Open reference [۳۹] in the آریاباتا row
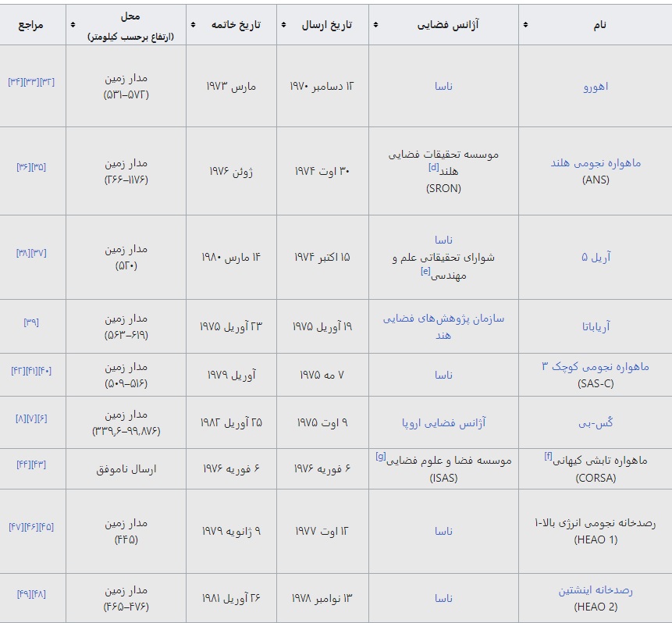 31,322
